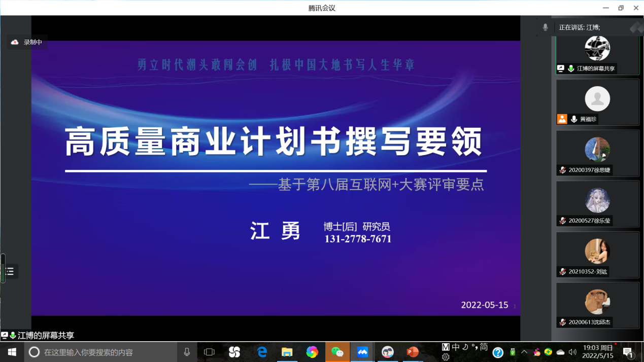Open PowerPoint from the taskbar
The width and height of the screenshot is (644, 362).
click(x=413, y=352)
